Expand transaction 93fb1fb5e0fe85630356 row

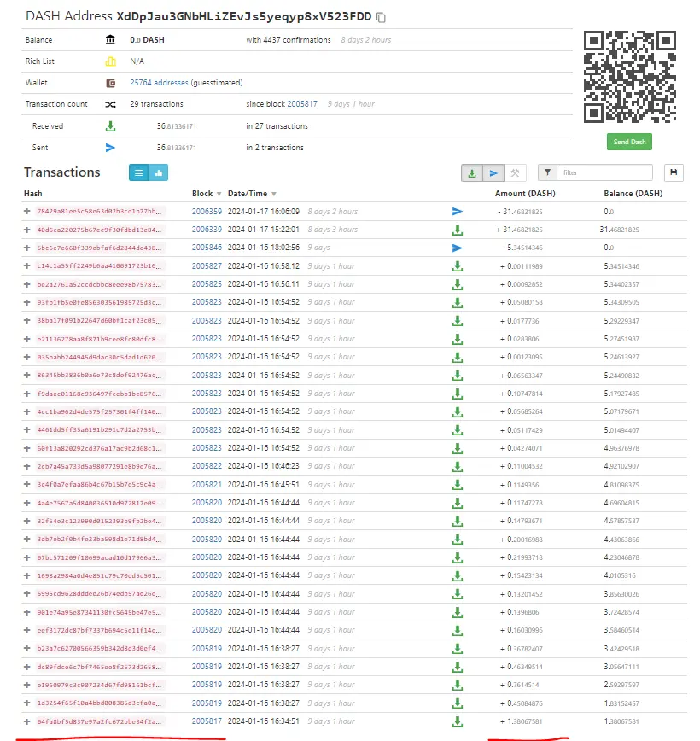pos(27,302)
